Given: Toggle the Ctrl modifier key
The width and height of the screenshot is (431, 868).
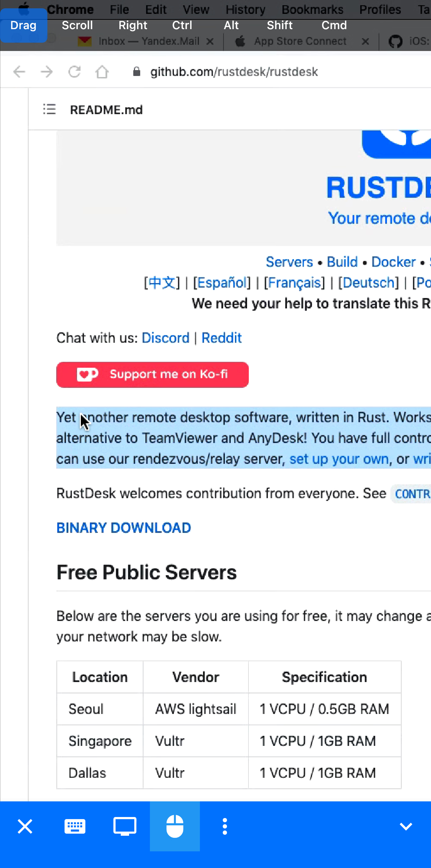Looking at the screenshot, I should 182,25.
